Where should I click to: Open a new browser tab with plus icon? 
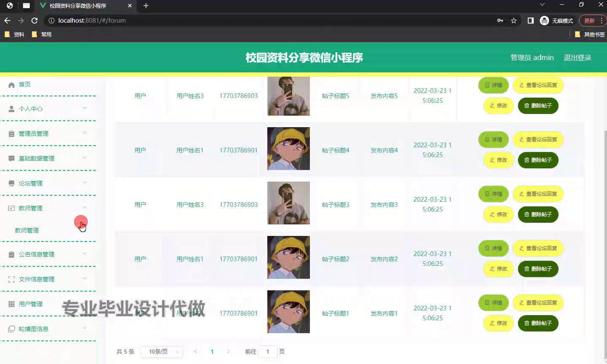coord(146,5)
